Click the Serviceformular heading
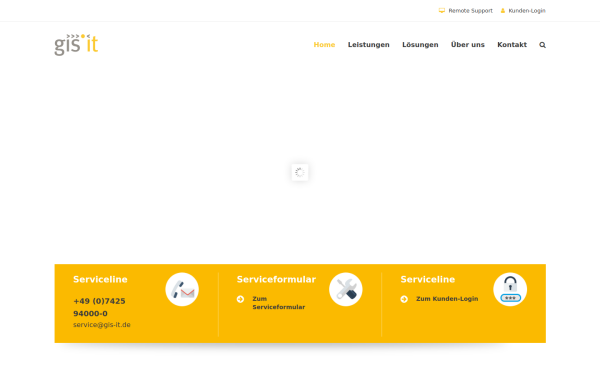The image size is (600, 375). (x=276, y=279)
